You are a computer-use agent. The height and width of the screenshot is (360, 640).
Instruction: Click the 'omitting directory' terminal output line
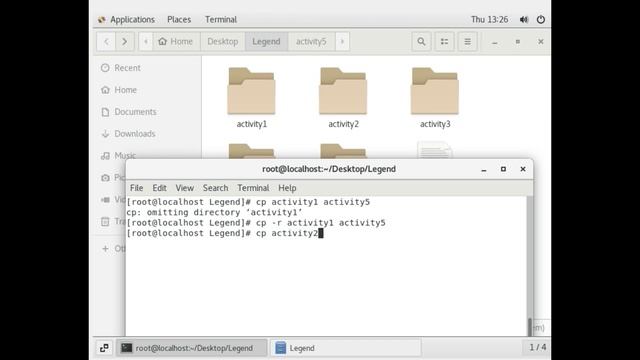[x=214, y=212]
